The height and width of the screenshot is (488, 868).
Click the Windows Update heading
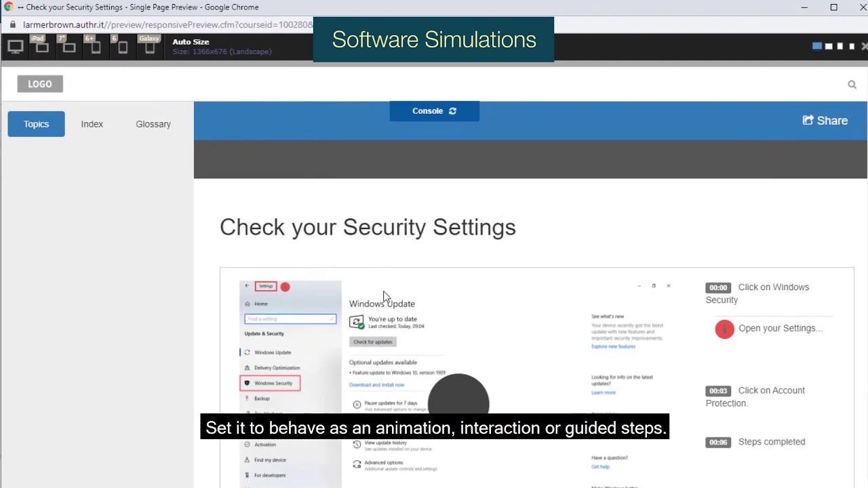point(382,304)
